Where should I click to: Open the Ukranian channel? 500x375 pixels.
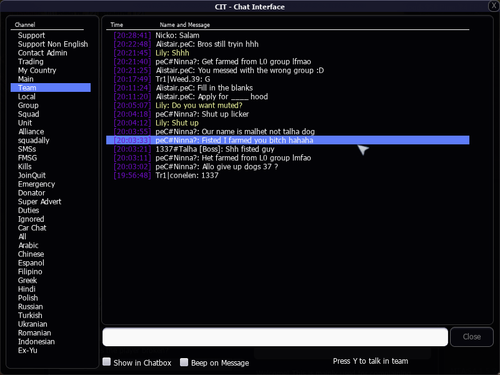tap(33, 324)
